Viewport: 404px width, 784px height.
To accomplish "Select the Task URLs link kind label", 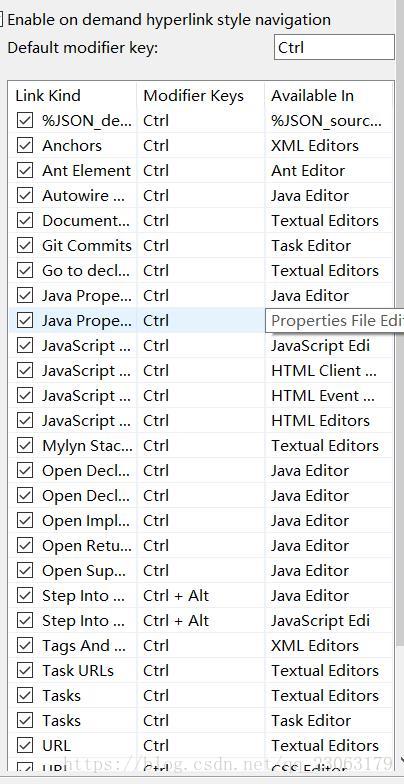I will (x=78, y=670).
